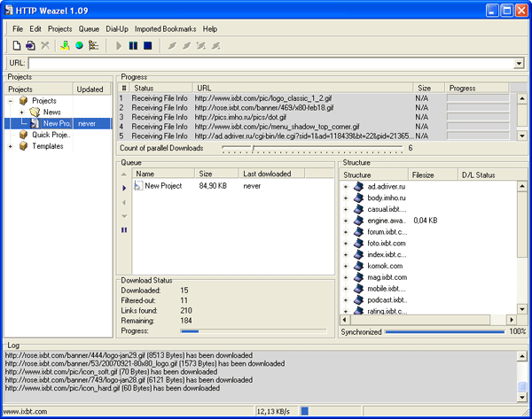Expand the Templates tree node
Screen dimensions: 532x419
11,146
